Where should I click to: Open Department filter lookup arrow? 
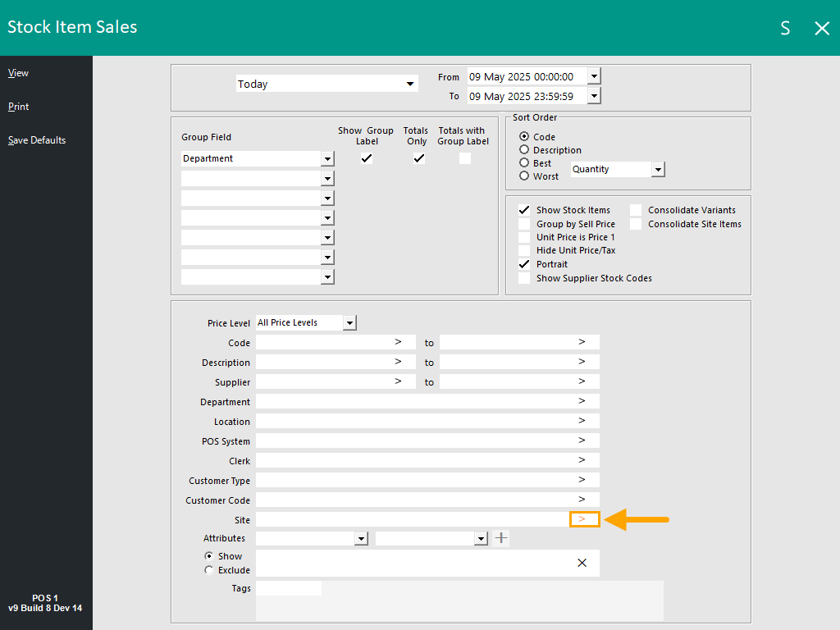[582, 400]
